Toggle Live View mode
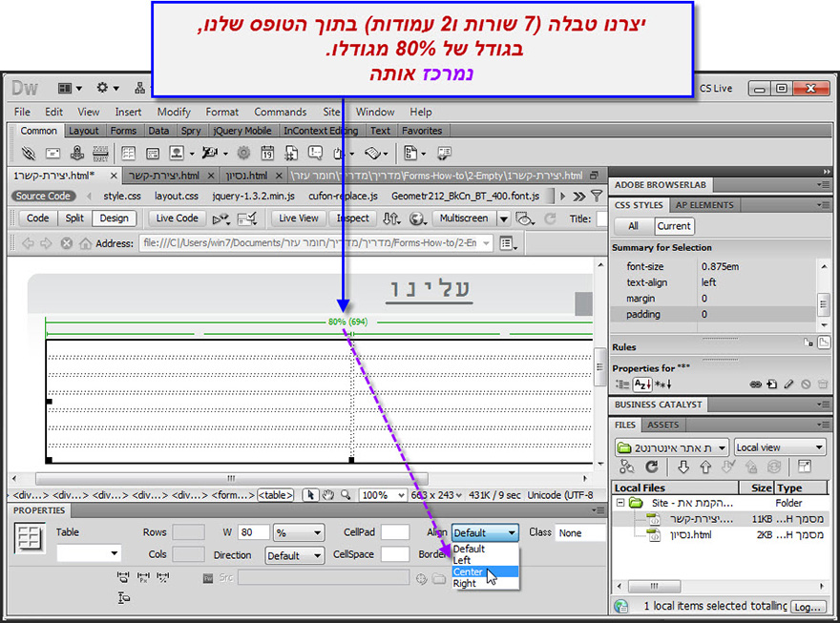 [299, 218]
